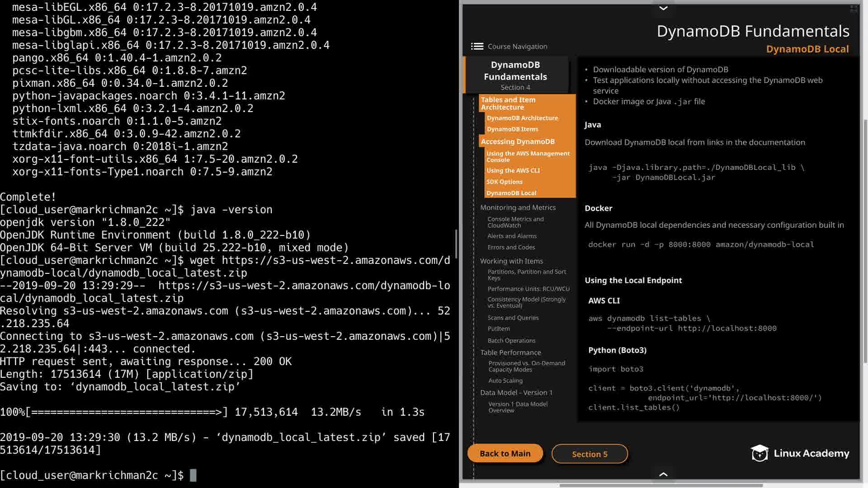This screenshot has height=488, width=868.
Task: Open Auto Scaling lesson
Action: tap(505, 381)
